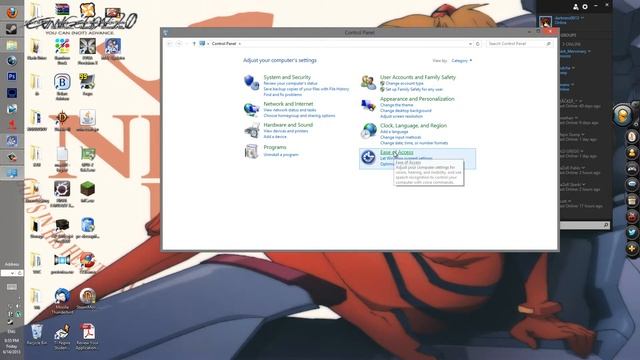Open the Hardware and Sound category
Screen dimensions: 640x360
(x=288, y=125)
